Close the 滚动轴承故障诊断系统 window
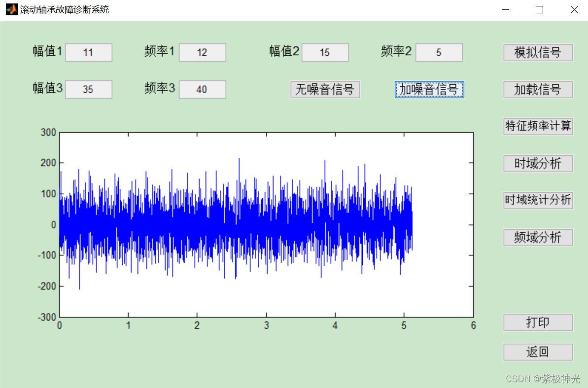Viewport: 588px width, 388px height. tap(574, 10)
